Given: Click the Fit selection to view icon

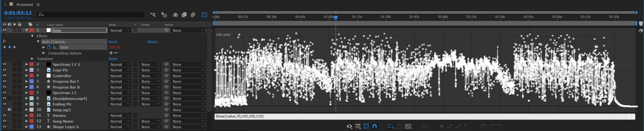Looking at the screenshot, I should tap(400, 126).
